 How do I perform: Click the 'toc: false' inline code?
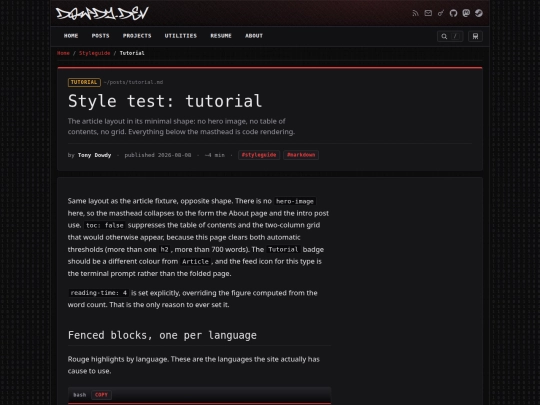coord(105,225)
